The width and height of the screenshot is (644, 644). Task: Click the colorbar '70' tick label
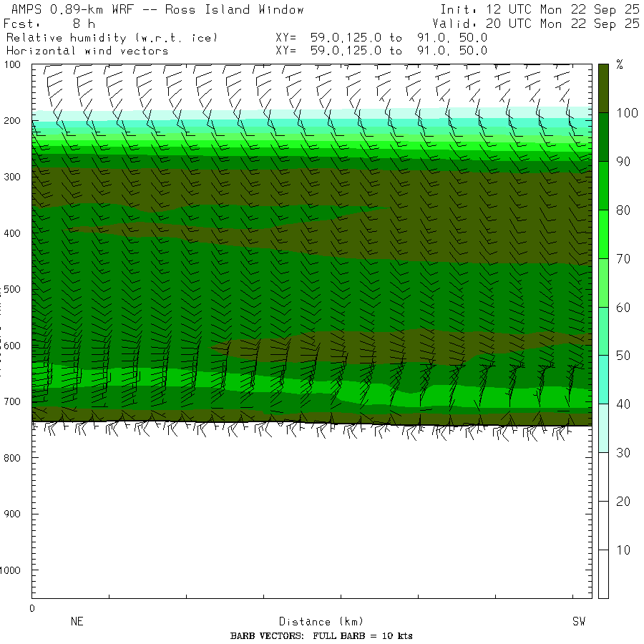pyautogui.click(x=623, y=259)
